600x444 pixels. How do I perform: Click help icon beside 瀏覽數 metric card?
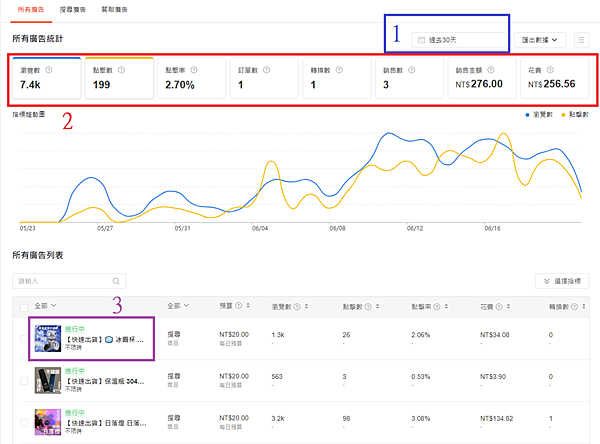49,70
